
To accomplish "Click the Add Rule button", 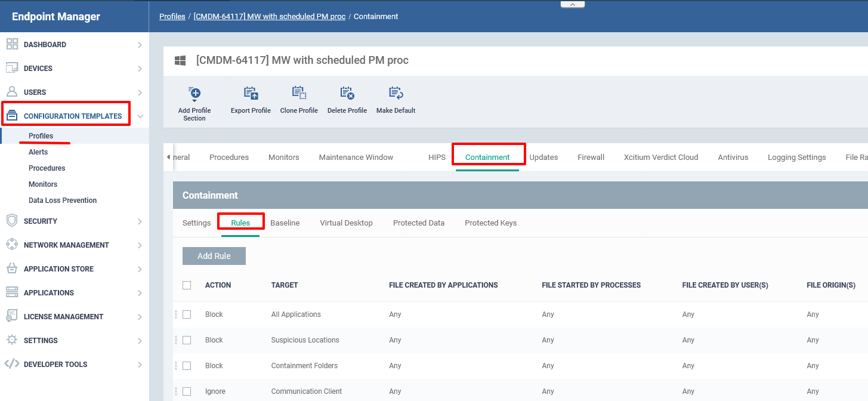I will click(214, 256).
